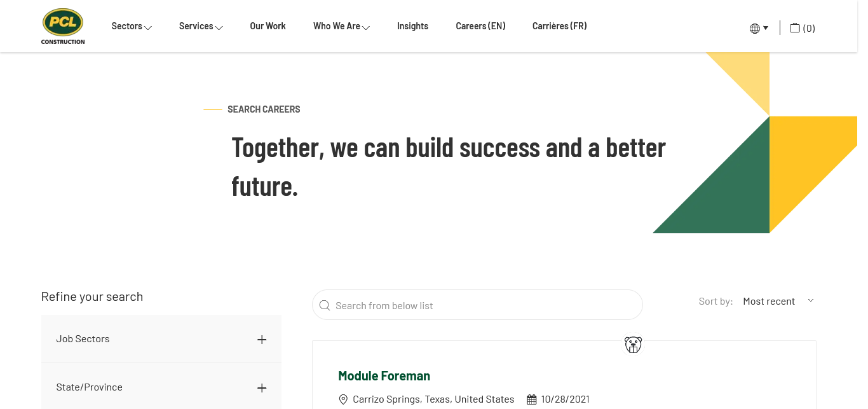Open Carrières (FR) link
The width and height of the screenshot is (868, 409).
click(x=559, y=26)
